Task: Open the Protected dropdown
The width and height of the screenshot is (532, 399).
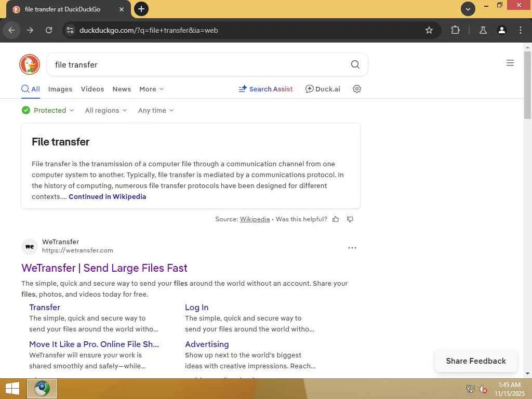Action: [48, 110]
